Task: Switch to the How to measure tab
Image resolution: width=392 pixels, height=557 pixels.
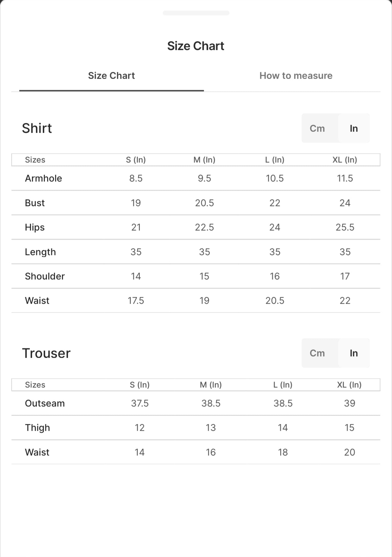Action: coord(296,76)
